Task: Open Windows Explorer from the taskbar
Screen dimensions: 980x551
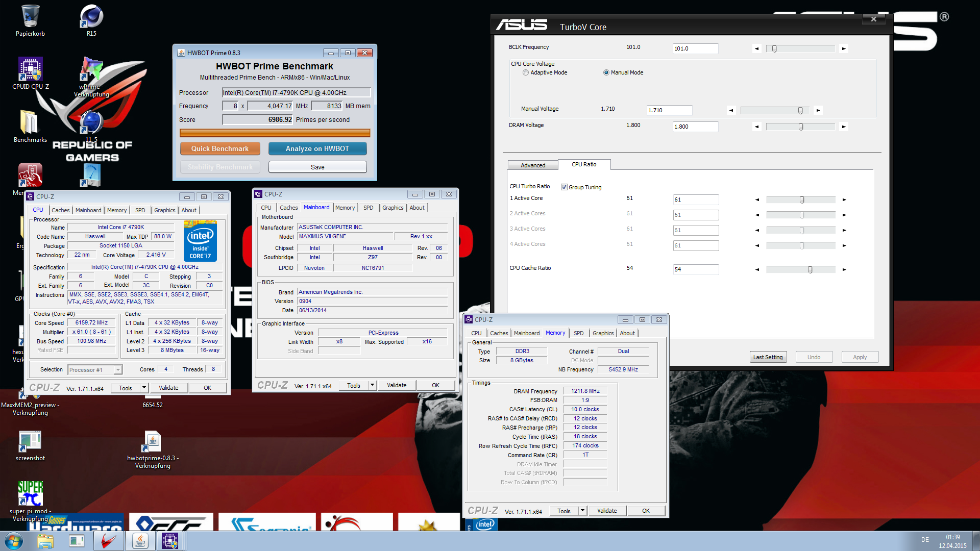Action: pos(45,541)
